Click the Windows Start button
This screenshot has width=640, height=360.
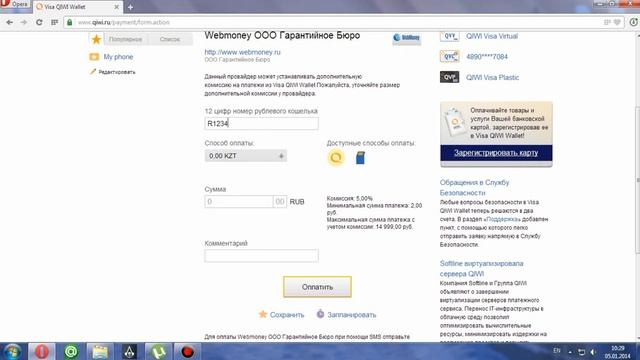(12, 352)
